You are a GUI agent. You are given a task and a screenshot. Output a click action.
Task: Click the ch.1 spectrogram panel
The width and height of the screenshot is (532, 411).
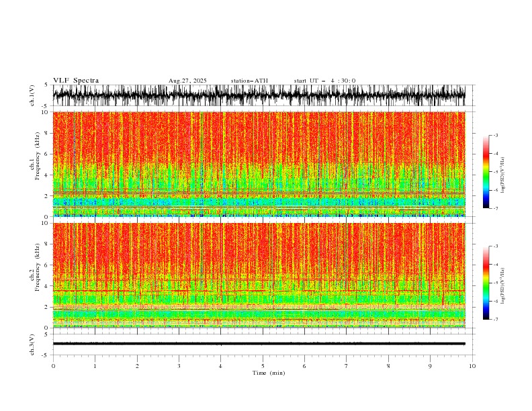coord(259,164)
